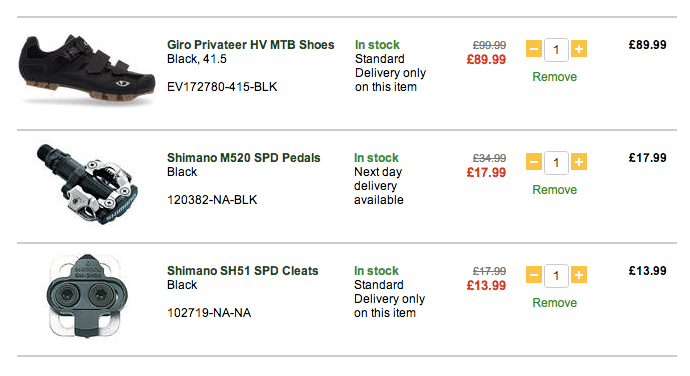The image size is (690, 376).
Task: Remove Shimano SH51 cleats from basket
Action: point(554,303)
